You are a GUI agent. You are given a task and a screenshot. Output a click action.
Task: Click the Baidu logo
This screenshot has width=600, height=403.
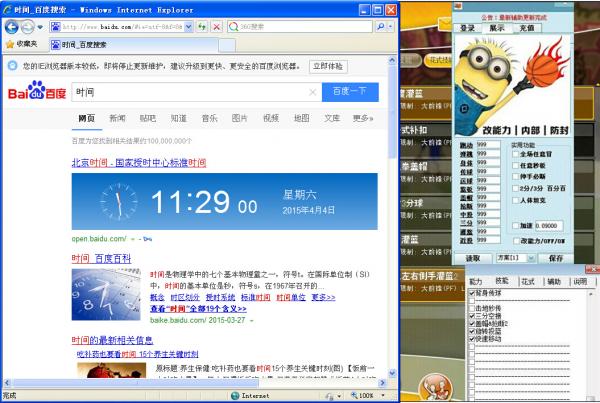(x=37, y=90)
